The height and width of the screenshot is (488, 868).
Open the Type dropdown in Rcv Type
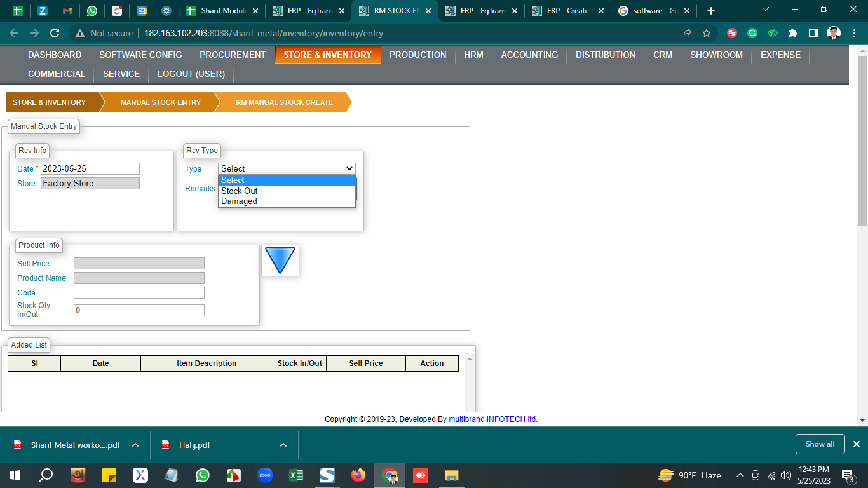coord(287,168)
